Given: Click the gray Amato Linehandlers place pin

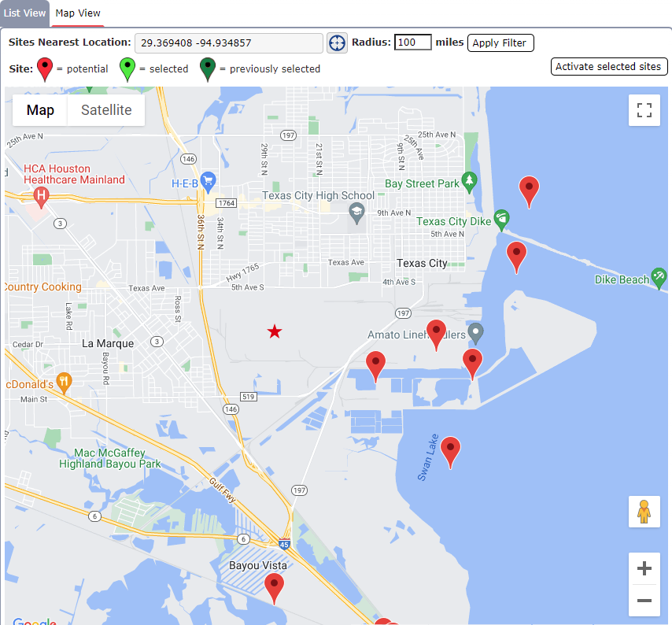Looking at the screenshot, I should tap(476, 334).
